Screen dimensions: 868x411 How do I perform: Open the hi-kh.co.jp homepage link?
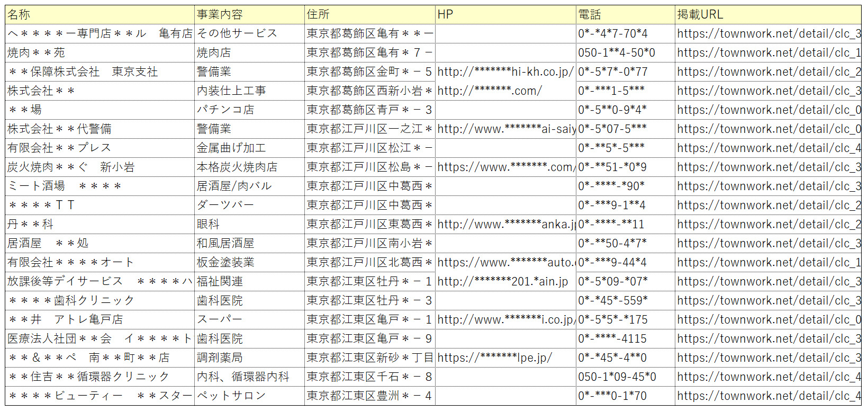[505, 72]
